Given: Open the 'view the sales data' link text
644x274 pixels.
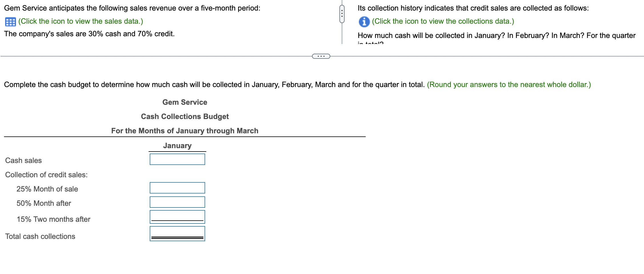Looking at the screenshot, I should tap(81, 21).
